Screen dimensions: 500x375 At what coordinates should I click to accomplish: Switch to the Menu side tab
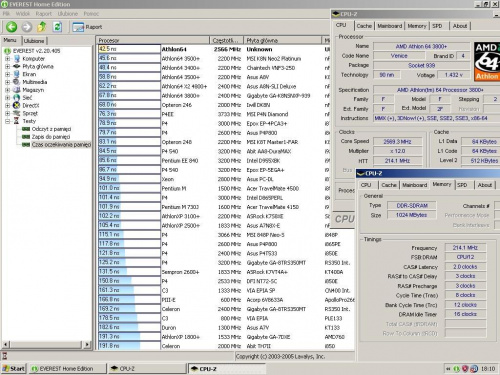point(10,40)
